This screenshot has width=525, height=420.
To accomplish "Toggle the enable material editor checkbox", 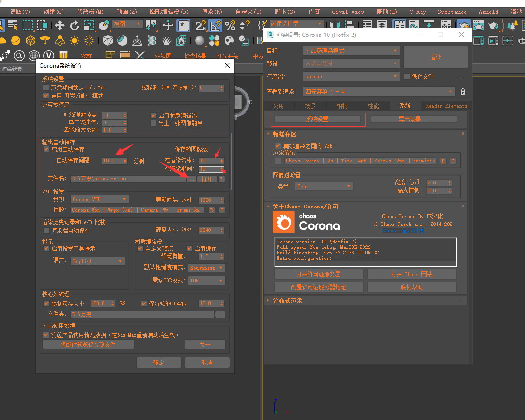I will coord(154,115).
